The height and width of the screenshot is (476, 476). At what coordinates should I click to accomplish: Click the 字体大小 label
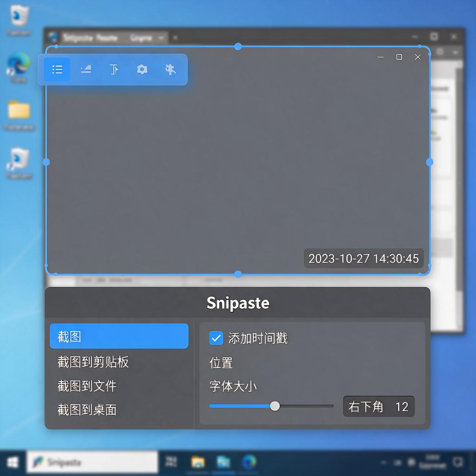point(233,386)
